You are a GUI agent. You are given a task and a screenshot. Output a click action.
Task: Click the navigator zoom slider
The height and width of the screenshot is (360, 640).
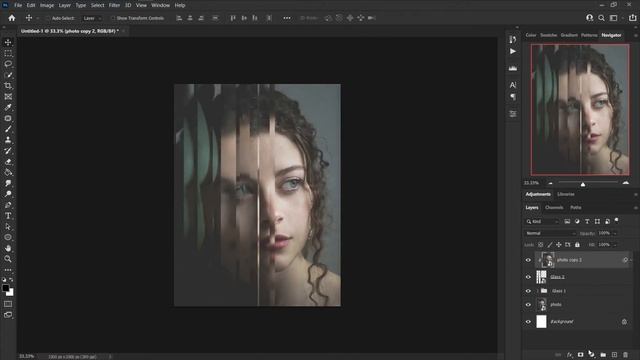tap(583, 184)
